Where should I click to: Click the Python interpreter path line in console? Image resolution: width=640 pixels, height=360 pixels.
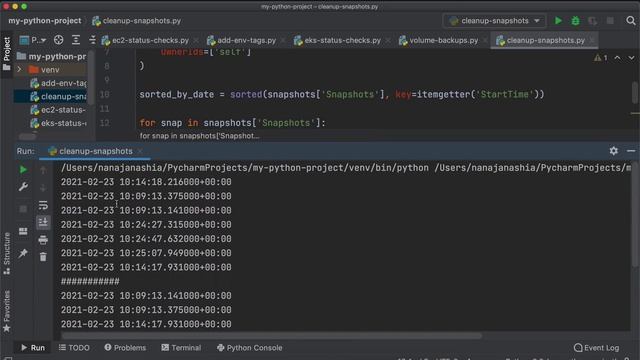point(346,168)
